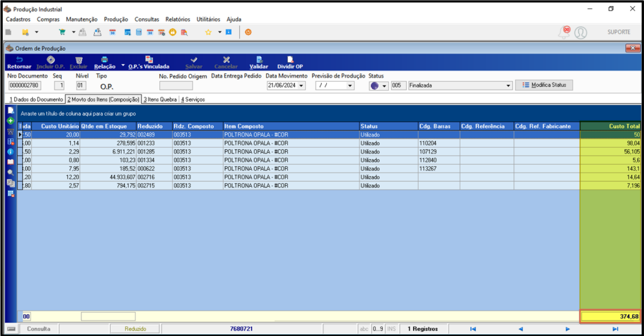
Task: Open the Finalizada status combo box
Action: pos(460,86)
